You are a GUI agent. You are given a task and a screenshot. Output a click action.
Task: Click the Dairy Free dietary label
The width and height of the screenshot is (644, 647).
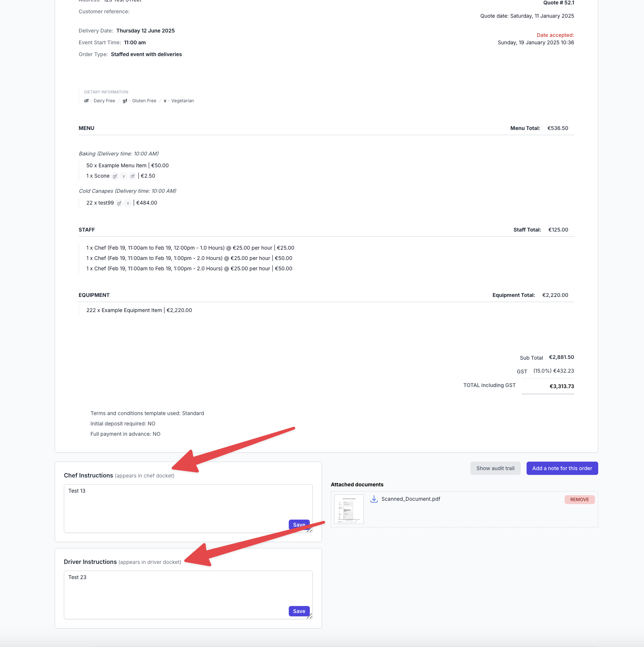pyautogui.click(x=104, y=100)
